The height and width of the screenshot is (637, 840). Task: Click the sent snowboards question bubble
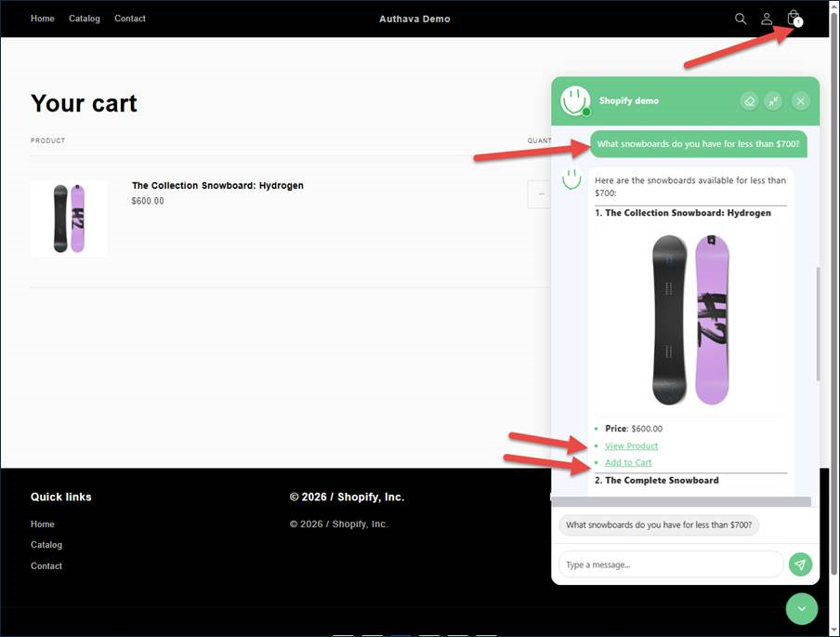[x=699, y=144]
